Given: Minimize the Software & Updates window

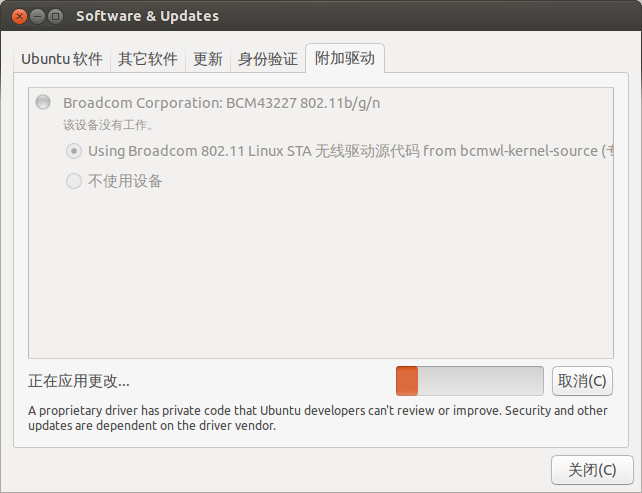Looking at the screenshot, I should tap(37, 16).
